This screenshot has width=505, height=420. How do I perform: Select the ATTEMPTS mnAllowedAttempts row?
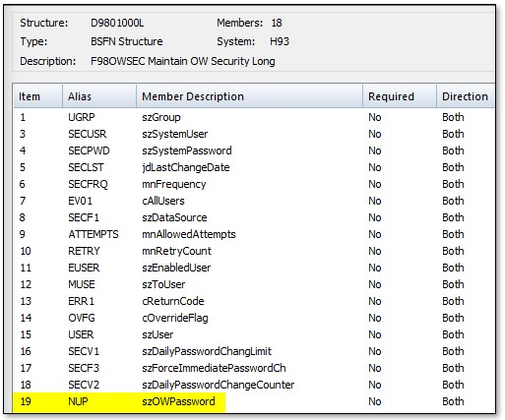(x=254, y=234)
